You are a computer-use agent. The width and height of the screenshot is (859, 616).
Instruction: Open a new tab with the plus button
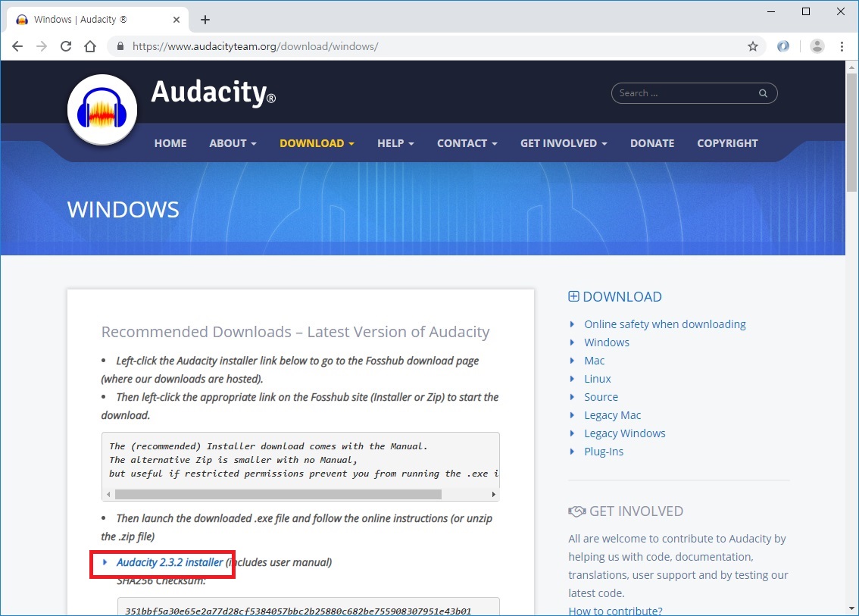coord(205,20)
